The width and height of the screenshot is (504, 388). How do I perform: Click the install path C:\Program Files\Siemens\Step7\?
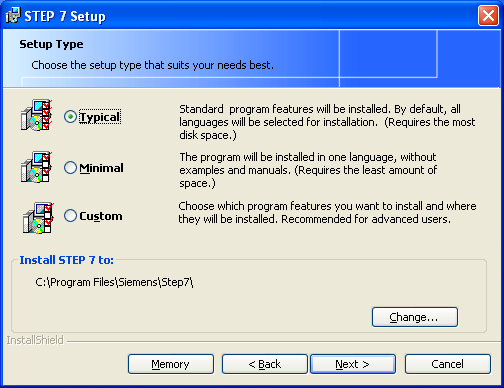(x=114, y=282)
